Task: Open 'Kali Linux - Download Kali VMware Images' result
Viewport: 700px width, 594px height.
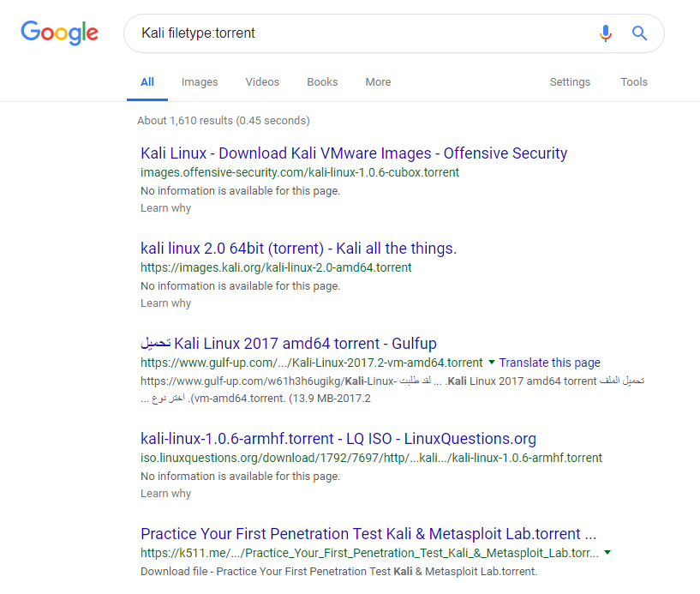Action: click(x=354, y=153)
